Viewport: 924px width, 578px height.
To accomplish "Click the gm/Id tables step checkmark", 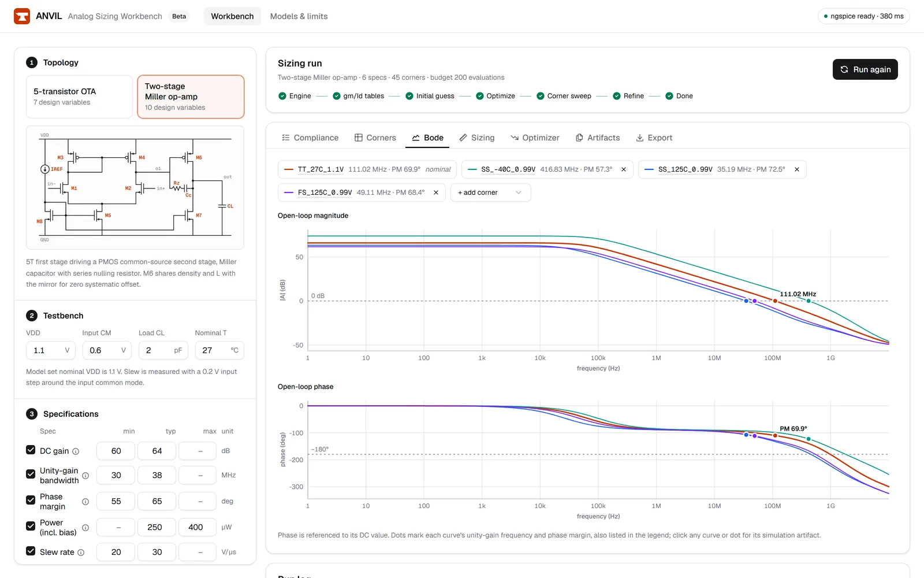I will click(x=337, y=96).
